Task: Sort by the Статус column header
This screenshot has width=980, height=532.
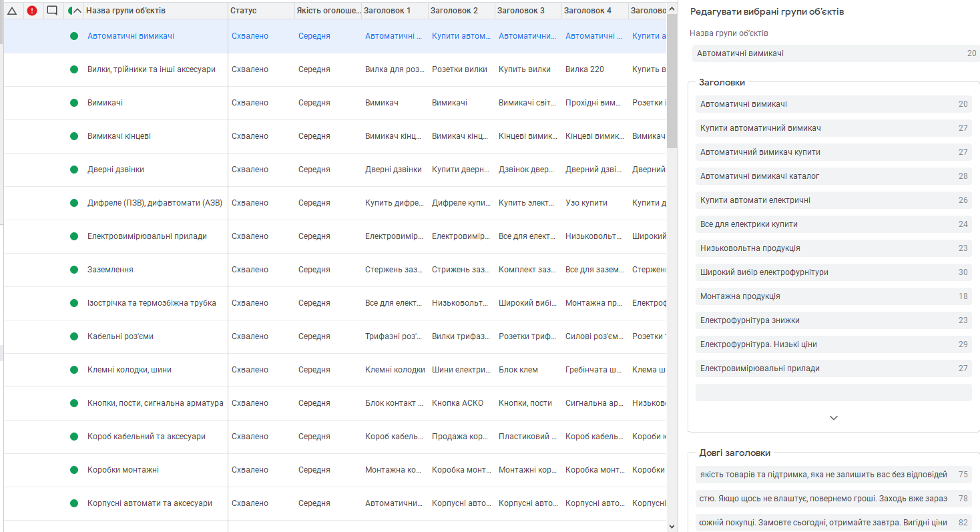Action: coord(243,11)
